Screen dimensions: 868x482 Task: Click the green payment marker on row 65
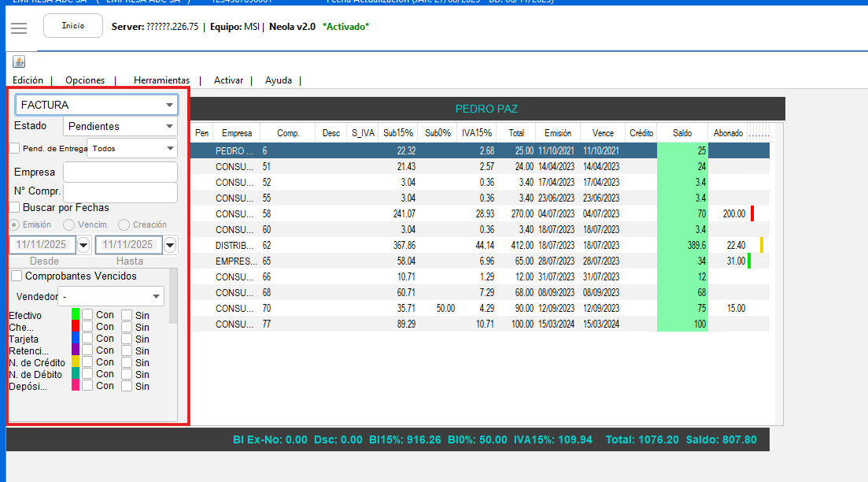pos(749,261)
